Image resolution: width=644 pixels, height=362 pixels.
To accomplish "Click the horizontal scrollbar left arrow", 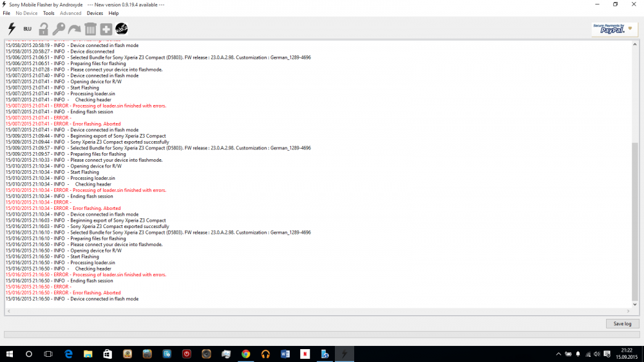I will click(9, 311).
